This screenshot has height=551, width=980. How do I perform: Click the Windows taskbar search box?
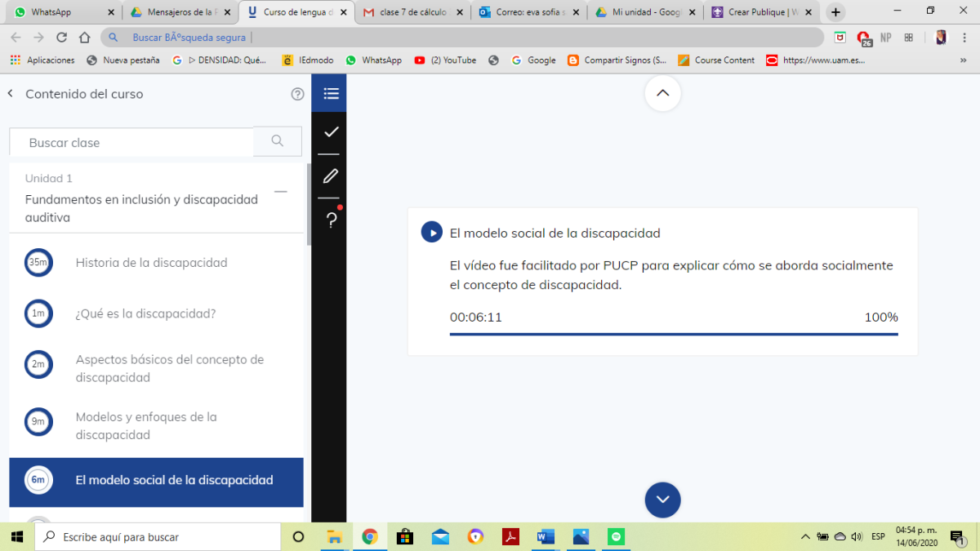coord(158,536)
